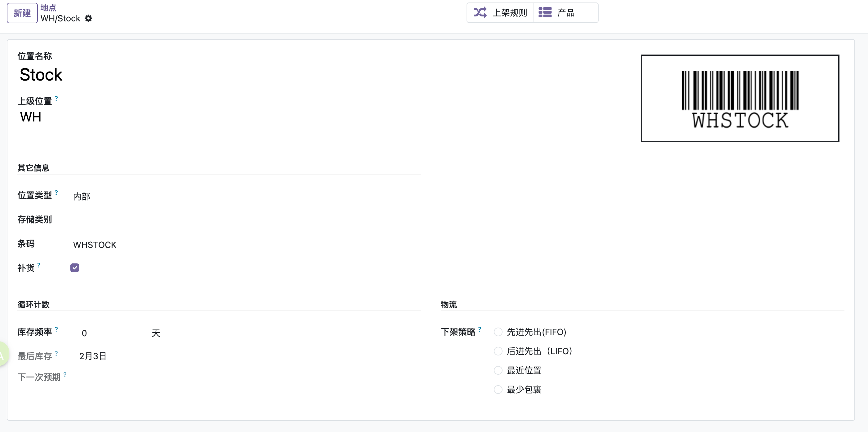Show help tooltip for 上级位置

point(56,99)
